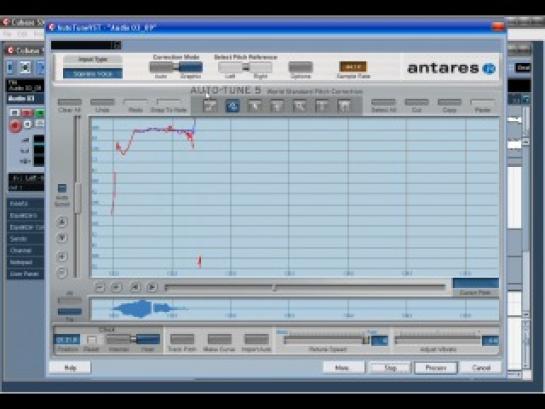Click the Make Curve button
This screenshot has height=409, width=545.
pyautogui.click(x=219, y=339)
